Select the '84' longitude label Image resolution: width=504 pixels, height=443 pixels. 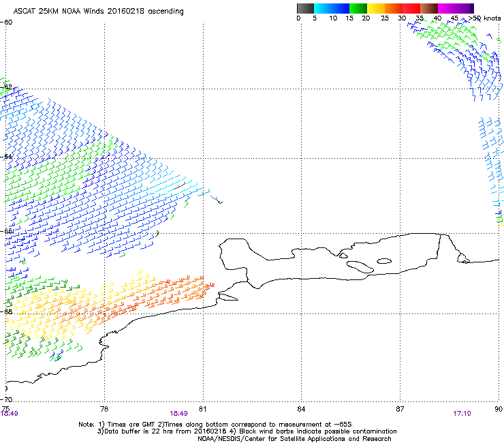301,409
